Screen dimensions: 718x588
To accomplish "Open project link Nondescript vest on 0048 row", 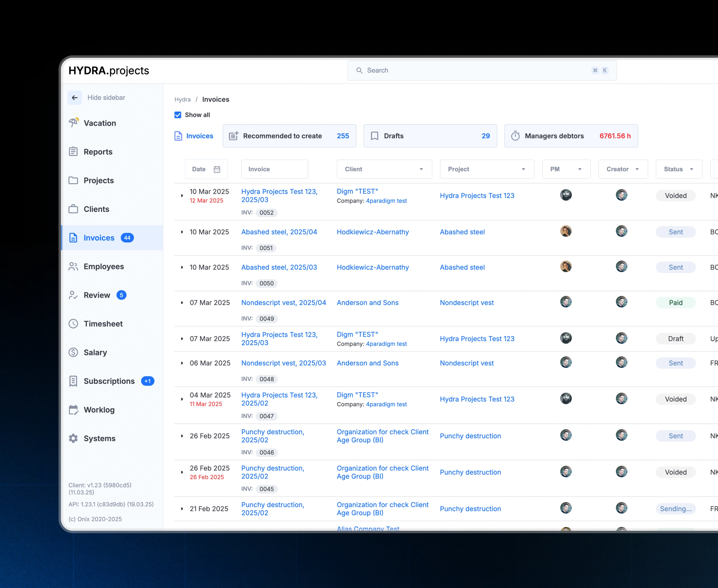I will 466,363.
